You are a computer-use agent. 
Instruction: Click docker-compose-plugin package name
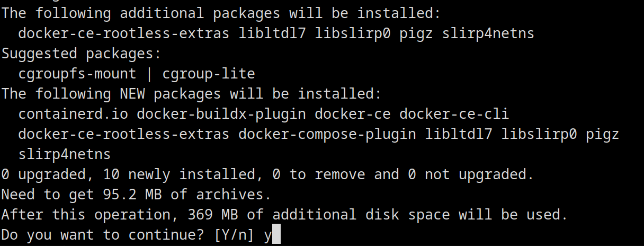(x=327, y=135)
